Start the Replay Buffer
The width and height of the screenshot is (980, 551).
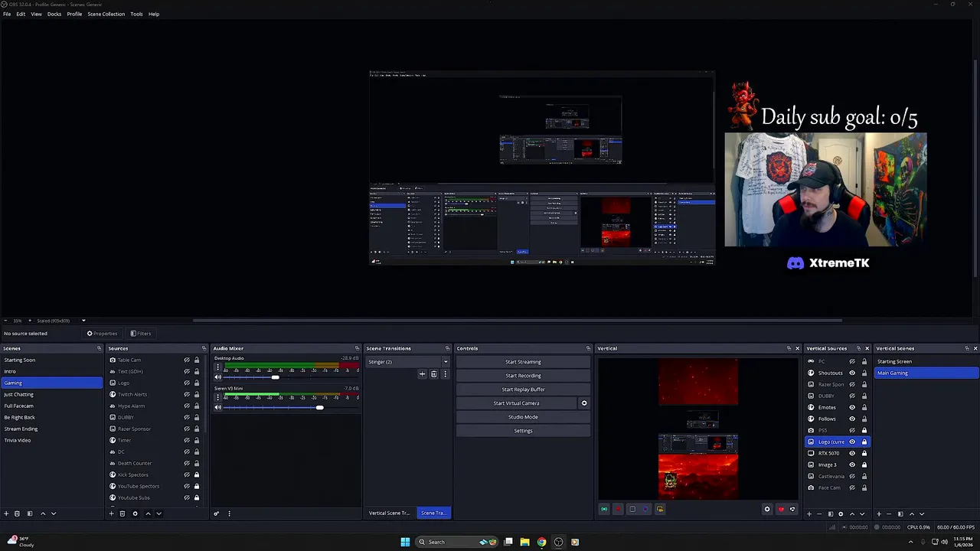pos(523,390)
